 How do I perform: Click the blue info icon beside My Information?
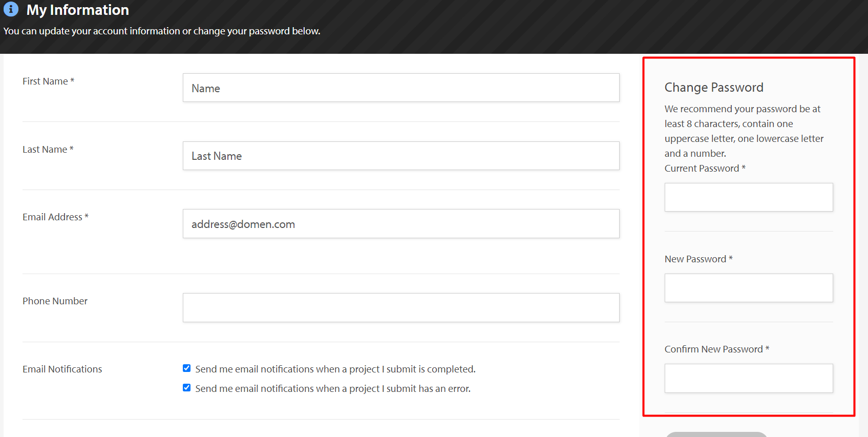click(x=11, y=9)
